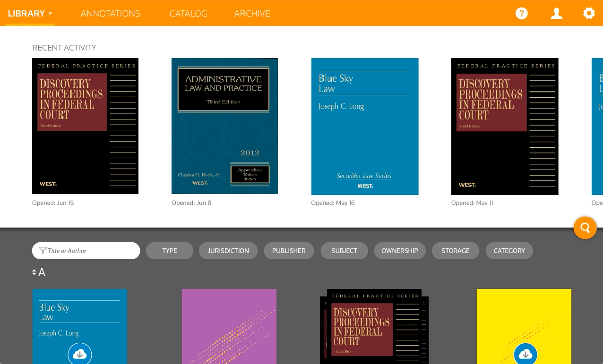Click the orange search magnifier button

tap(585, 228)
